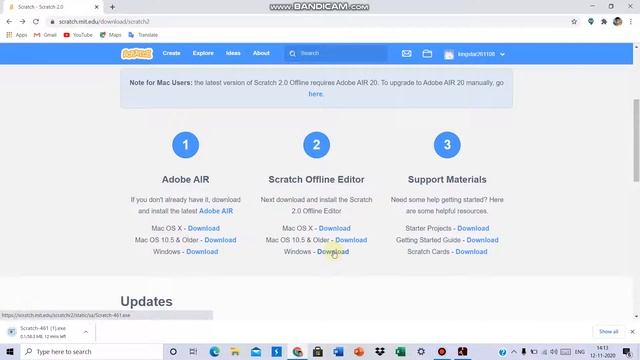Download Adobe AIR for Mac OS X
Screen dimensions: 640x360
click(x=204, y=228)
